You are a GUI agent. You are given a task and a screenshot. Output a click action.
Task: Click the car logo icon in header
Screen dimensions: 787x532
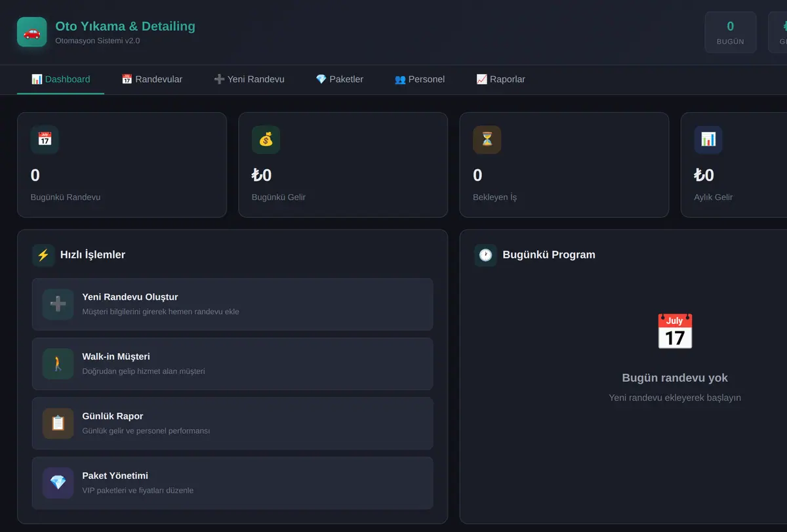click(32, 32)
